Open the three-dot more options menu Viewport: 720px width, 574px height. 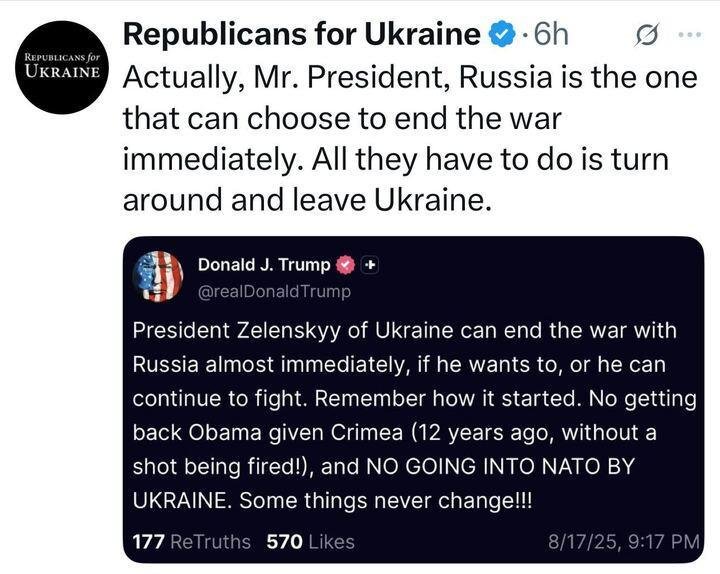689,36
